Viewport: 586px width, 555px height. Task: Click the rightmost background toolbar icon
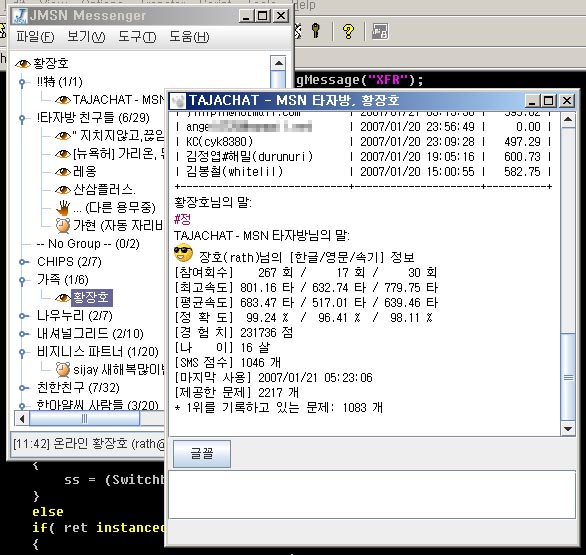click(380, 31)
